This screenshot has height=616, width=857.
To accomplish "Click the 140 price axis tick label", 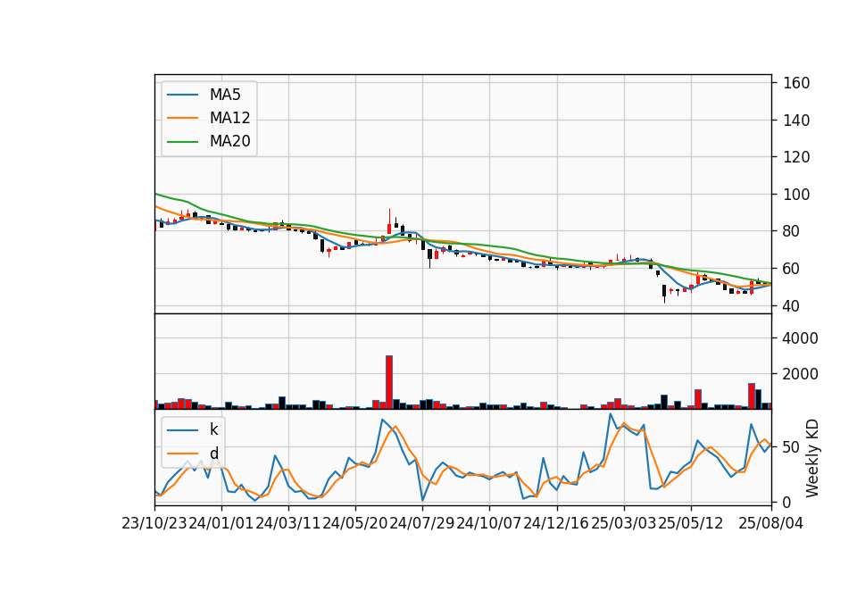I will click(795, 121).
